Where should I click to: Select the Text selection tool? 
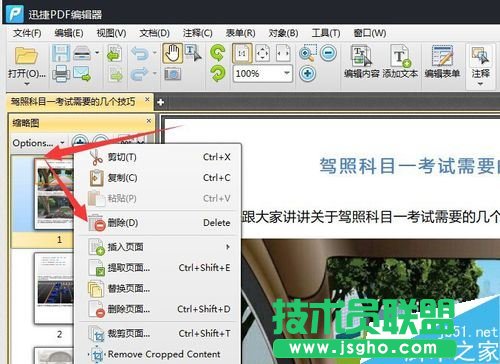[x=193, y=53]
